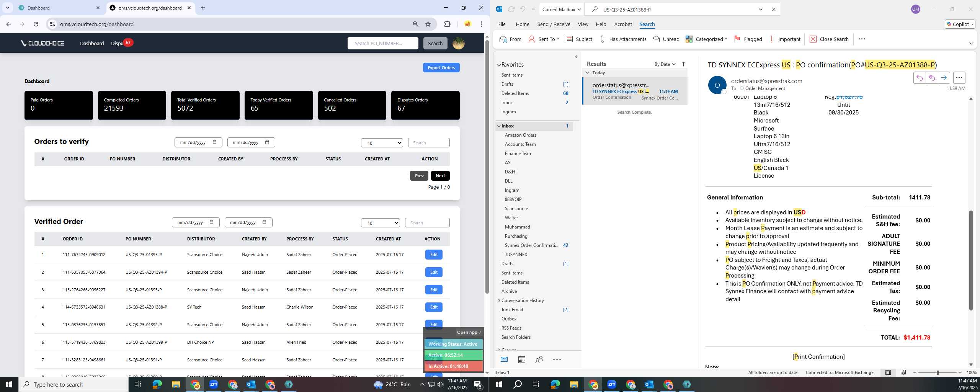Image resolution: width=980 pixels, height=392 pixels.
Task: Collapse the Outlook folder pane
Action: pos(576,57)
